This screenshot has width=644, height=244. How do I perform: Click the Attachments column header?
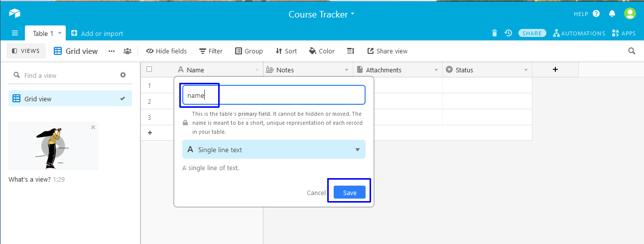click(397, 70)
